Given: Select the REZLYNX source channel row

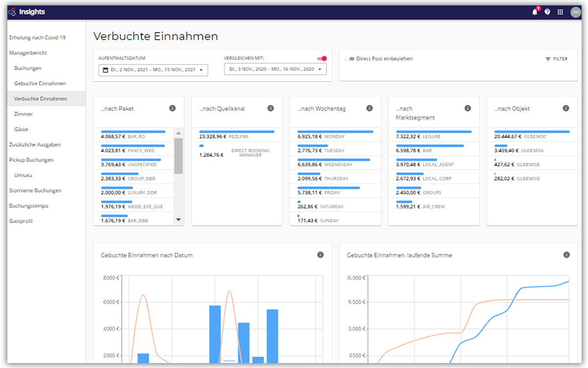Looking at the screenshot, I should click(x=237, y=135).
